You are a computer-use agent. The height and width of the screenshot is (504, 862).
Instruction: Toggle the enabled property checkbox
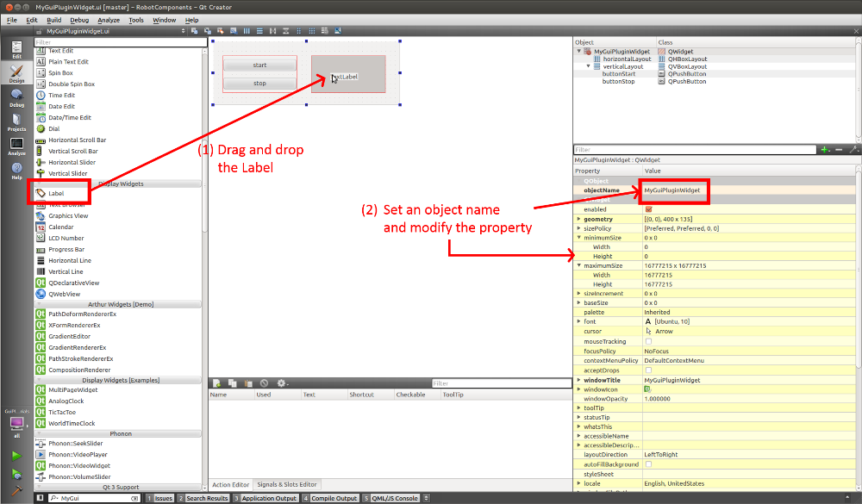[649, 209]
